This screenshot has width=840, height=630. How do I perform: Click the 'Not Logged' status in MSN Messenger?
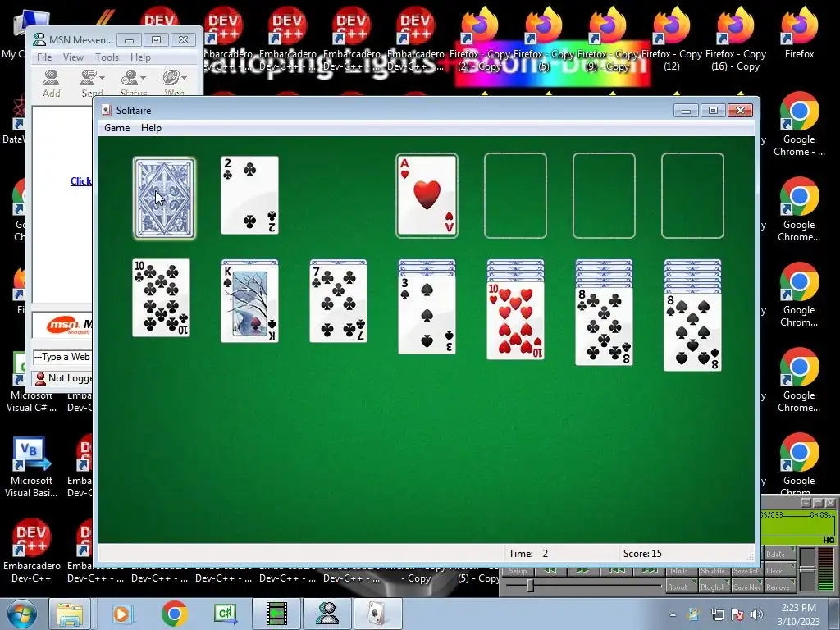click(x=63, y=378)
